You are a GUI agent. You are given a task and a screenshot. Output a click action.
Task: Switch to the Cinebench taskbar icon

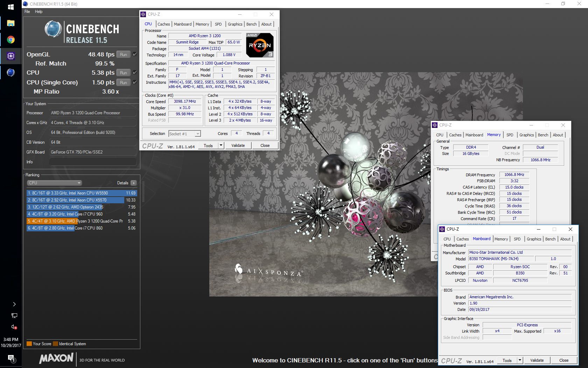click(x=10, y=72)
